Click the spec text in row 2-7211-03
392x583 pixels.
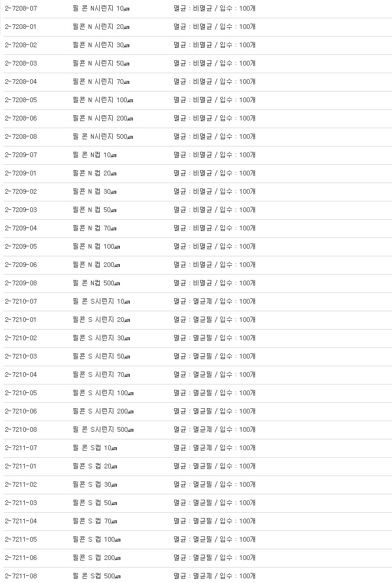click(x=214, y=503)
